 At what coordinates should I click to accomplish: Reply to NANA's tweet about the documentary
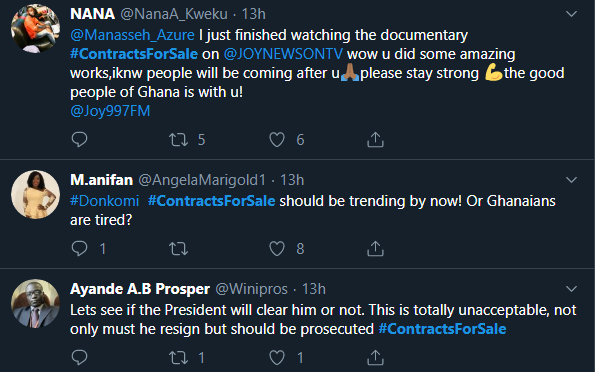(x=79, y=139)
